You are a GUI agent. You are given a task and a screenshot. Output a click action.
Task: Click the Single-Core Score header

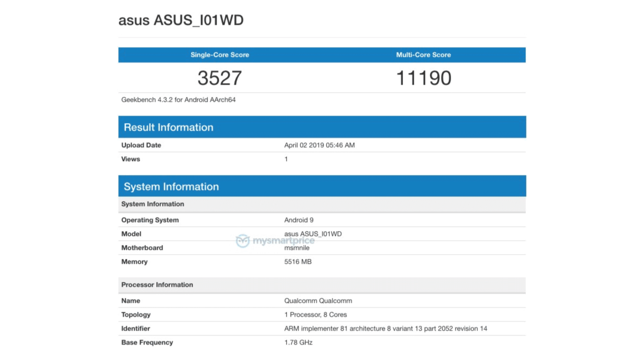click(x=220, y=55)
